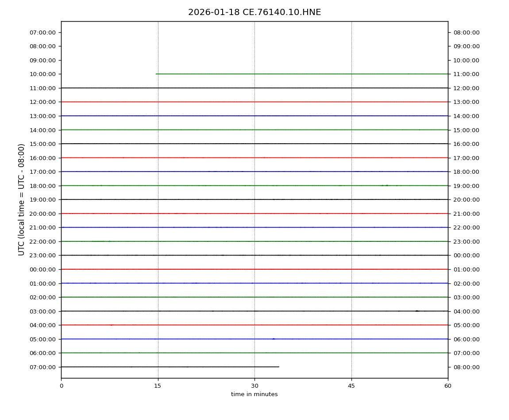Viewport: 509px width, 420px height.
Task: Select x-axis tick label "45"
Action: click(x=351, y=386)
